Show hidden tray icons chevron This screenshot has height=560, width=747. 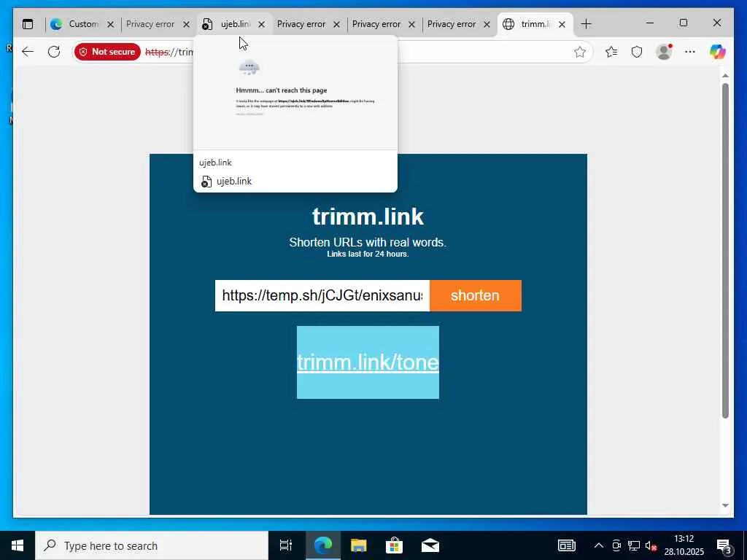599,545
